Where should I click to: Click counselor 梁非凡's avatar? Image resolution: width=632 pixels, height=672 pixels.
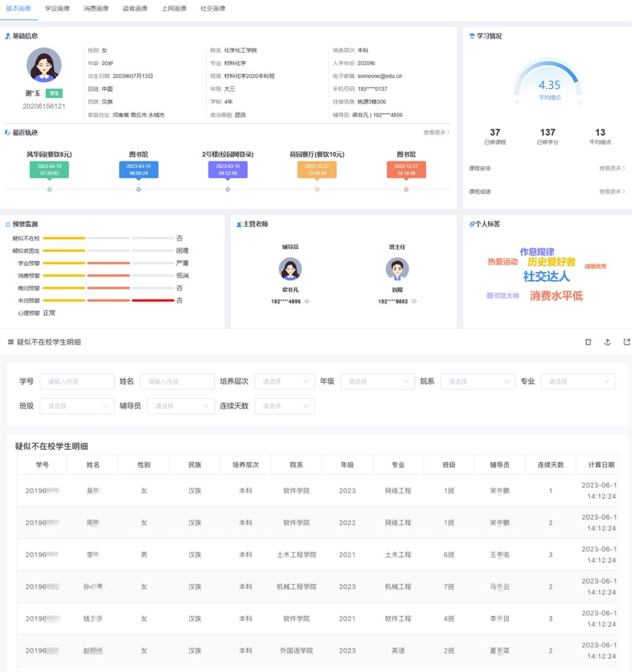pyautogui.click(x=290, y=269)
